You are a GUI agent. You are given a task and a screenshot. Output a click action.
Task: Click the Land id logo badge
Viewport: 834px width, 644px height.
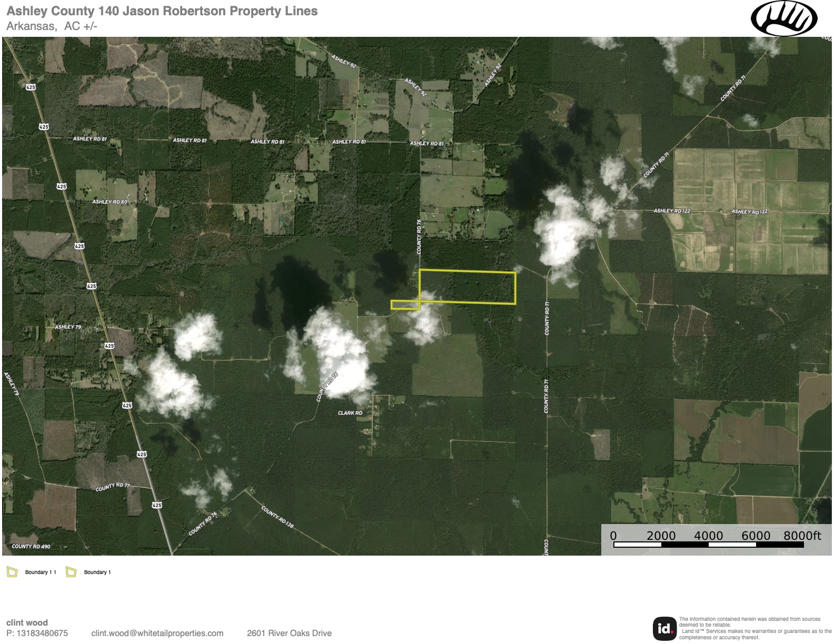click(664, 628)
